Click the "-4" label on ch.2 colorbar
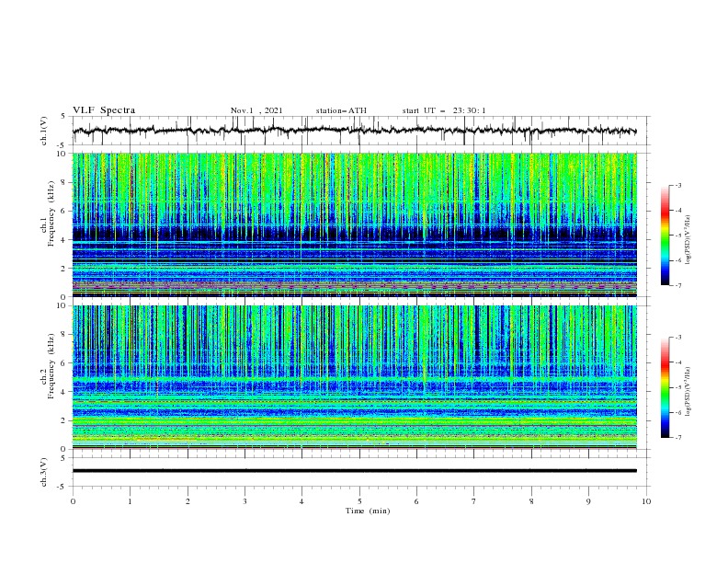The height and width of the screenshot is (563, 728). pos(677,362)
